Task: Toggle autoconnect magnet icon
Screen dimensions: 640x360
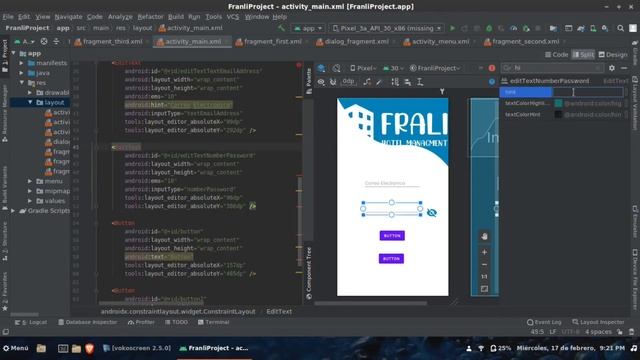Action: click(333, 82)
